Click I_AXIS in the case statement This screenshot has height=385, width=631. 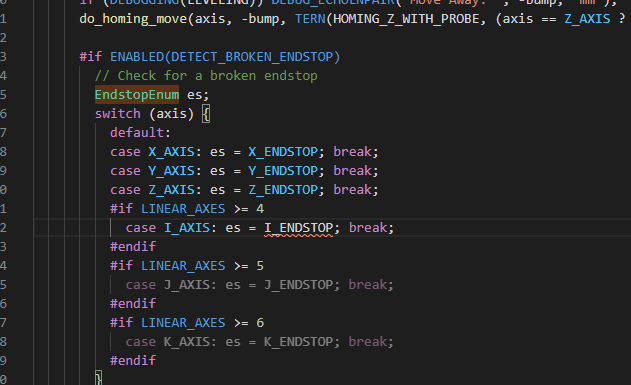[187, 228]
